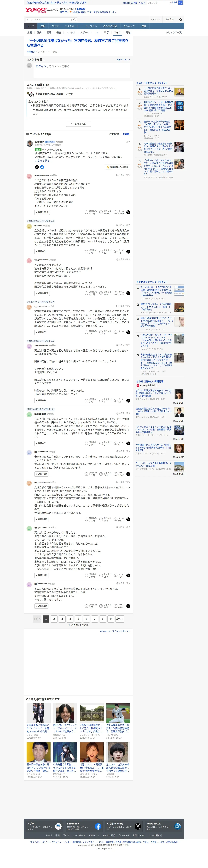Click うーん icon on awd comment
The height and width of the screenshot is (868, 208).
click(x=116, y=213)
